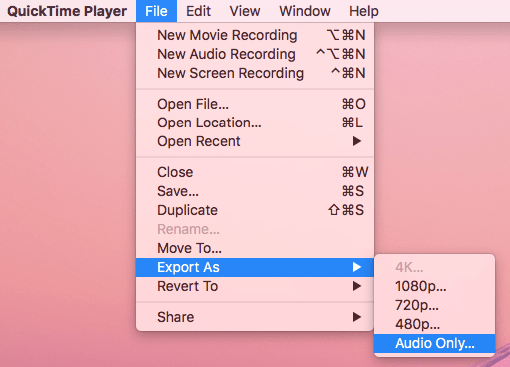This screenshot has width=510, height=367.
Task: Select the highlighted Export As item
Action: click(255, 267)
